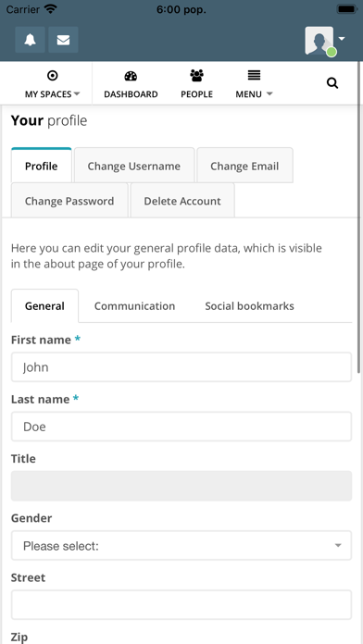Click the user avatar picture
Viewport: 363px width, 644px height.
(x=319, y=41)
